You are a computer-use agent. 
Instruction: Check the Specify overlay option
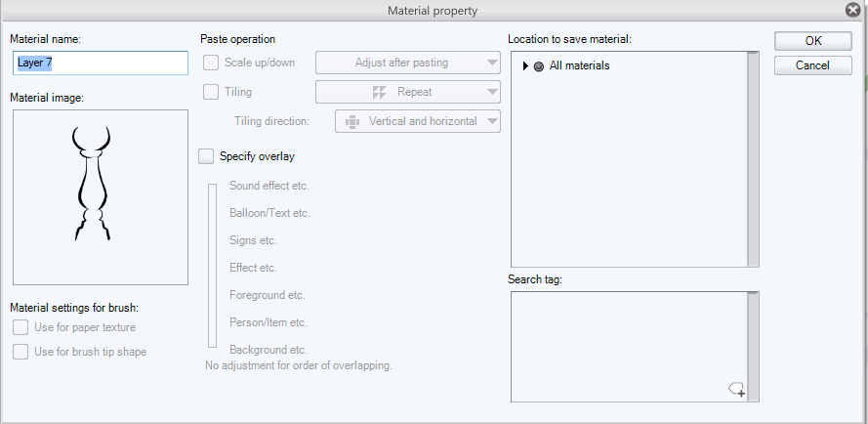point(206,155)
